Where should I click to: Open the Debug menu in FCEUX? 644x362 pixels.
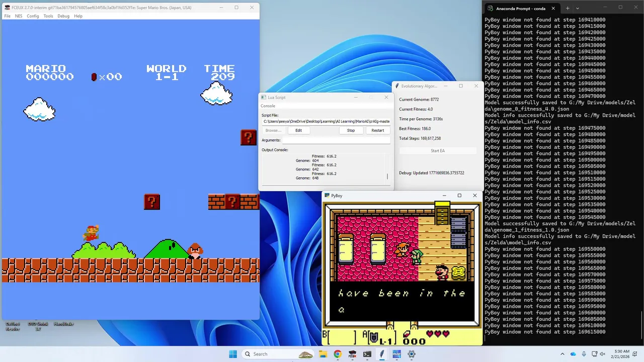tap(63, 16)
